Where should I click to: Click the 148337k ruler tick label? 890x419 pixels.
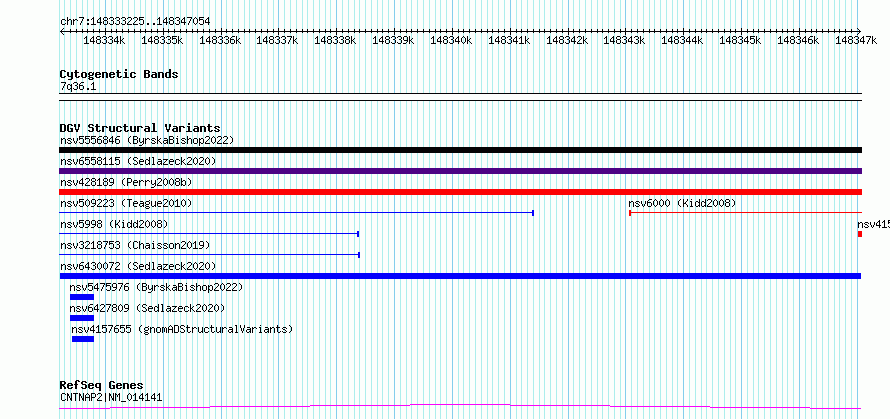click(278, 40)
